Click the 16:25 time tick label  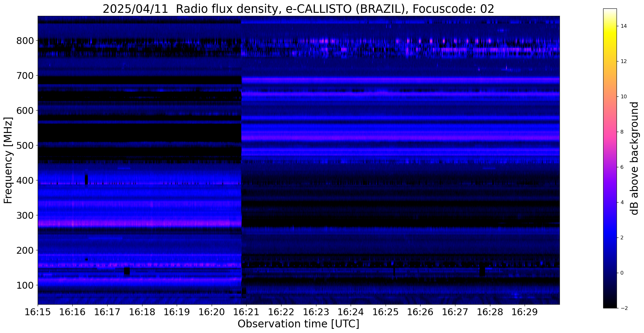[386, 312]
